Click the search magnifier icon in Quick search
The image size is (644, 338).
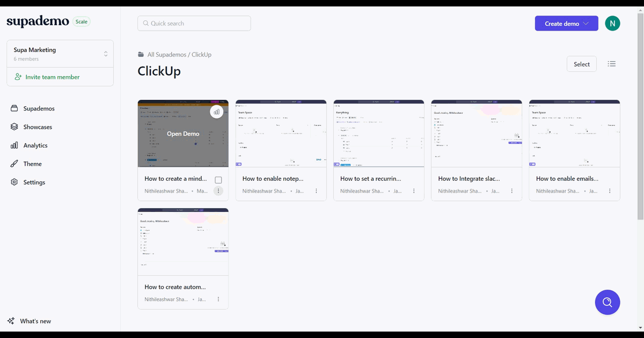tap(145, 24)
